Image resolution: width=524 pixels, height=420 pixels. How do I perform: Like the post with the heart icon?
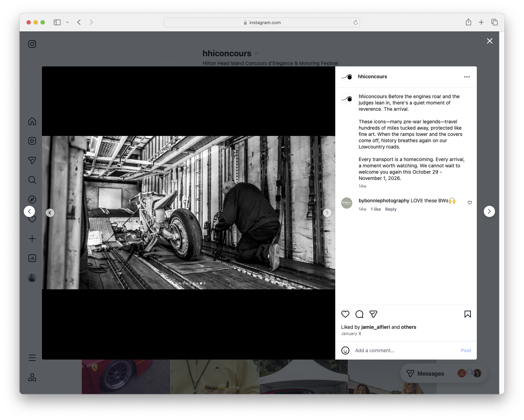[x=345, y=314]
